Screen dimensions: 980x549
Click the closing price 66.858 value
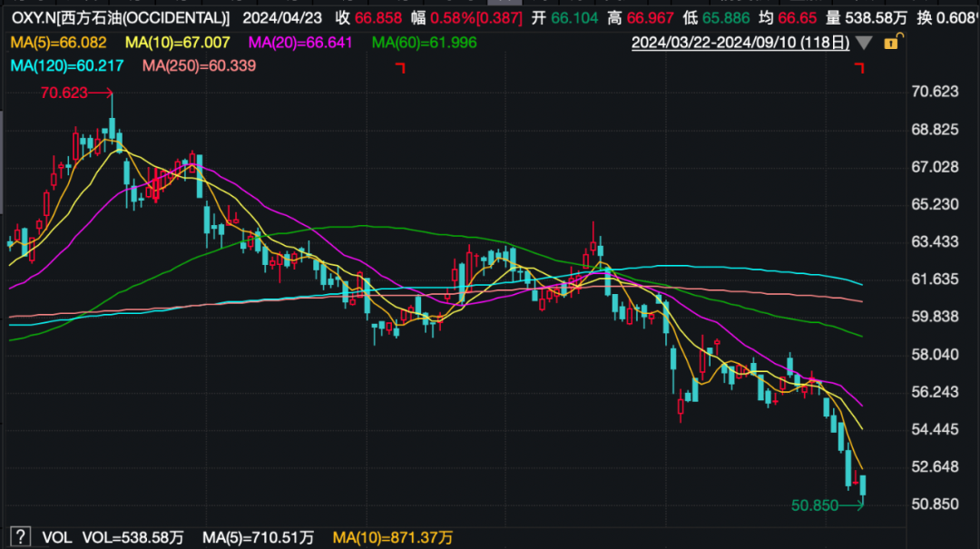point(378,18)
